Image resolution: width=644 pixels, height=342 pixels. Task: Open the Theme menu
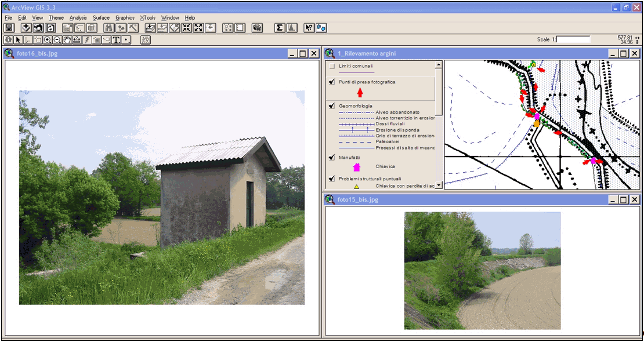(x=56, y=17)
